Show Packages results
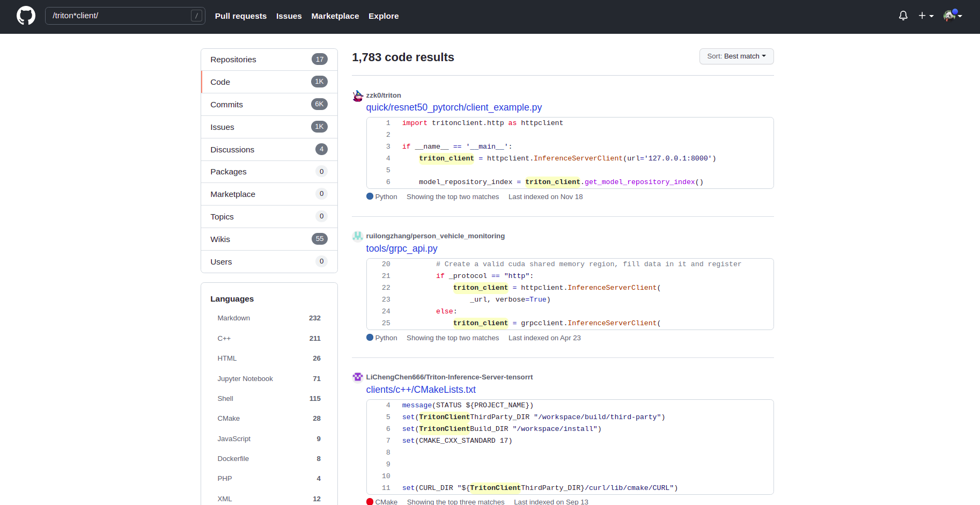Image resolution: width=980 pixels, height=505 pixels. click(x=269, y=172)
